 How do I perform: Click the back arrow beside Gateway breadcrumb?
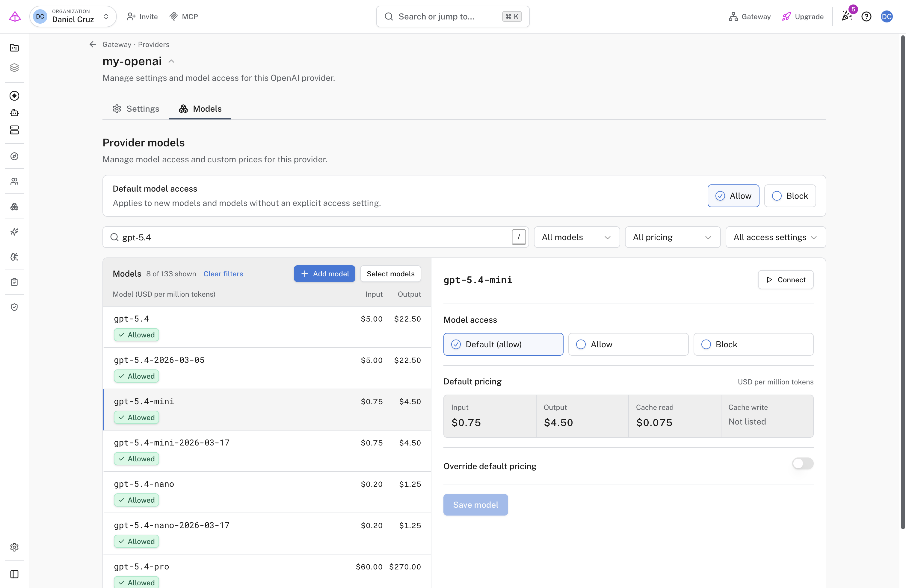pyautogui.click(x=93, y=44)
